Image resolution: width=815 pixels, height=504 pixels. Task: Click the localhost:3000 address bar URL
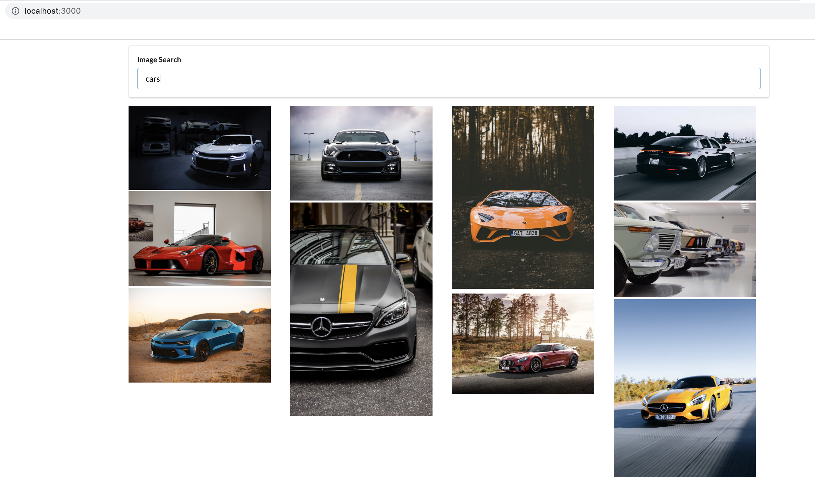click(x=52, y=11)
